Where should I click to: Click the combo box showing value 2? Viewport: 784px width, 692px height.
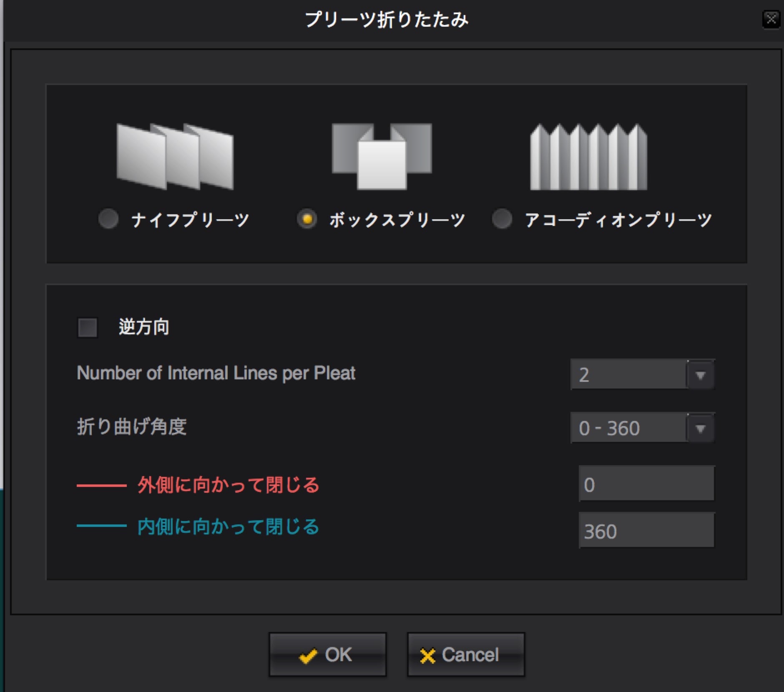[x=628, y=375]
